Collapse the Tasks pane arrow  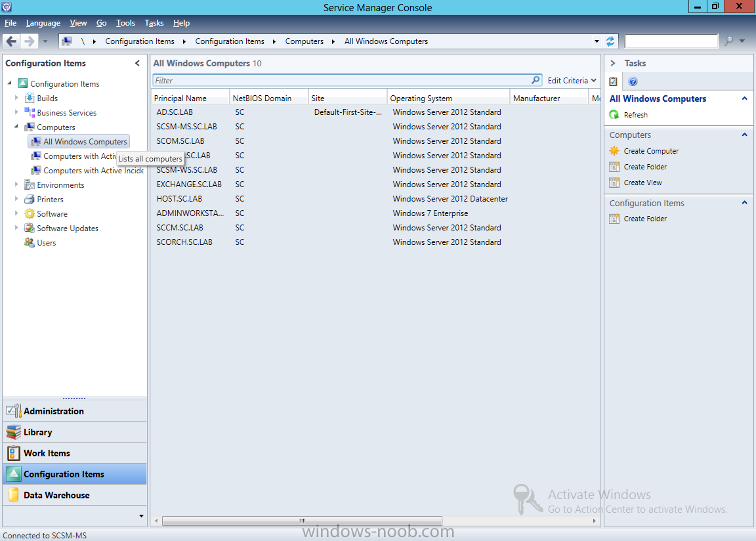[x=613, y=63]
